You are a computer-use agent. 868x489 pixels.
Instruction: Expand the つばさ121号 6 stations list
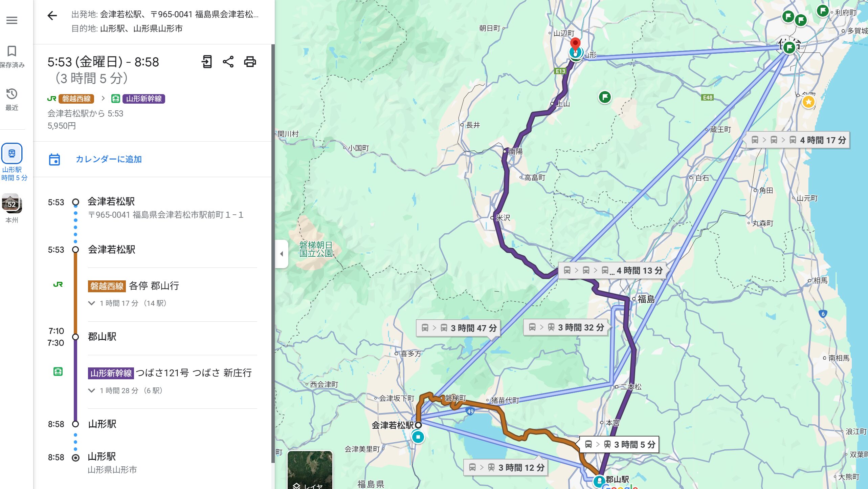(x=91, y=390)
